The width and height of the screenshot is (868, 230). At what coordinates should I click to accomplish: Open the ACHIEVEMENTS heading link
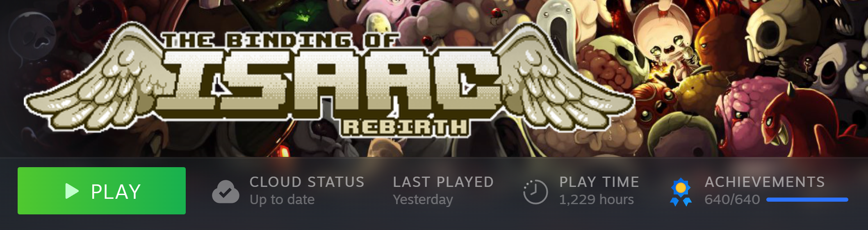[x=765, y=182]
